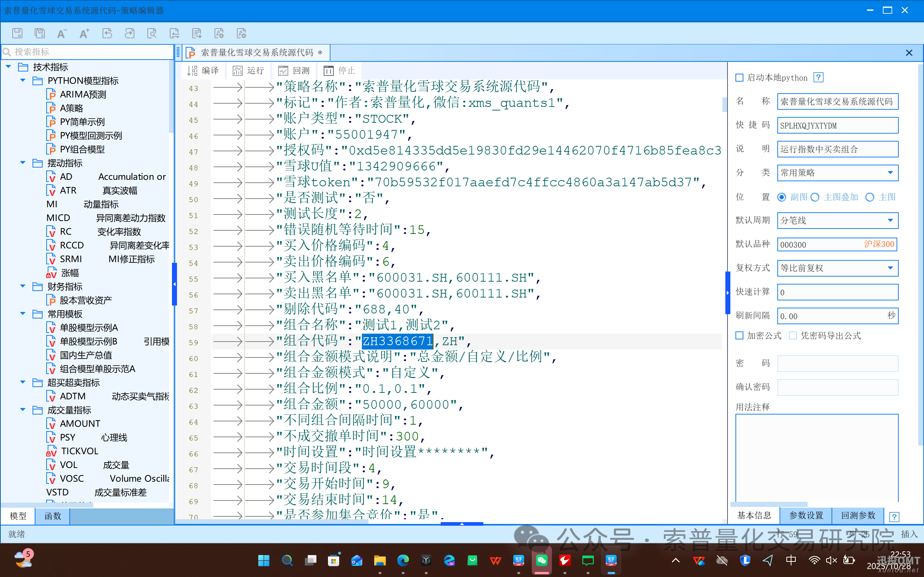Click the 搜索指标 search field

point(88,52)
